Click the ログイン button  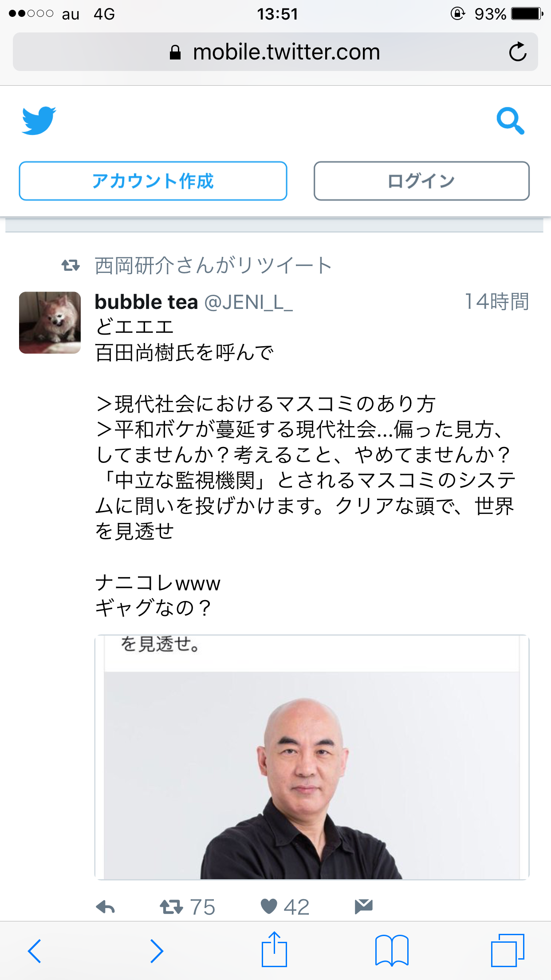[421, 181]
